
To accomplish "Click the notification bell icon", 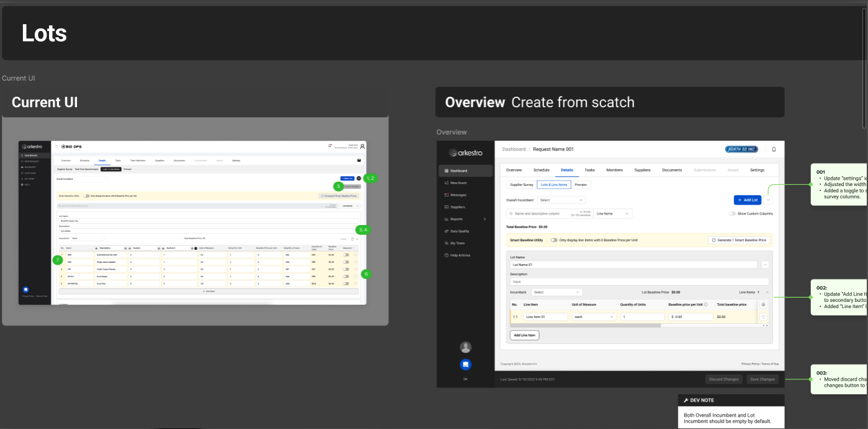I will (773, 149).
